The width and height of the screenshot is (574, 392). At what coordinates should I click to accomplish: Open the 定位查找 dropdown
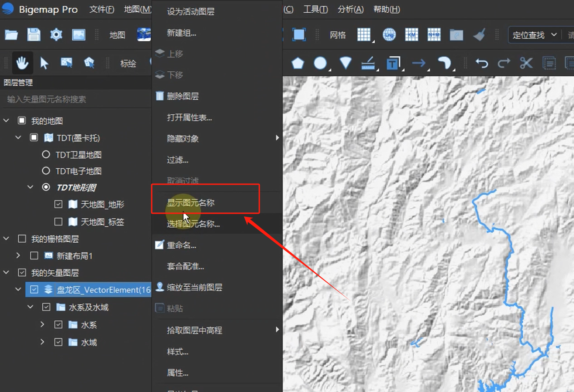[x=535, y=35]
